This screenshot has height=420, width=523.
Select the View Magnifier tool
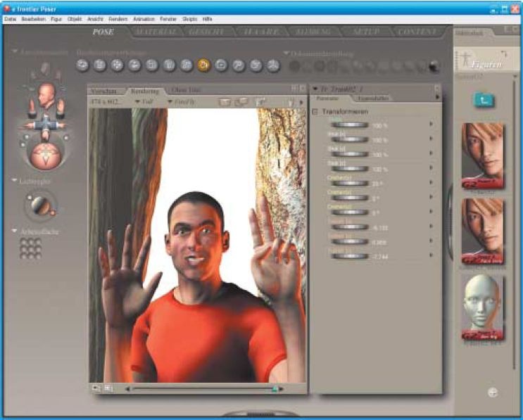(239, 65)
